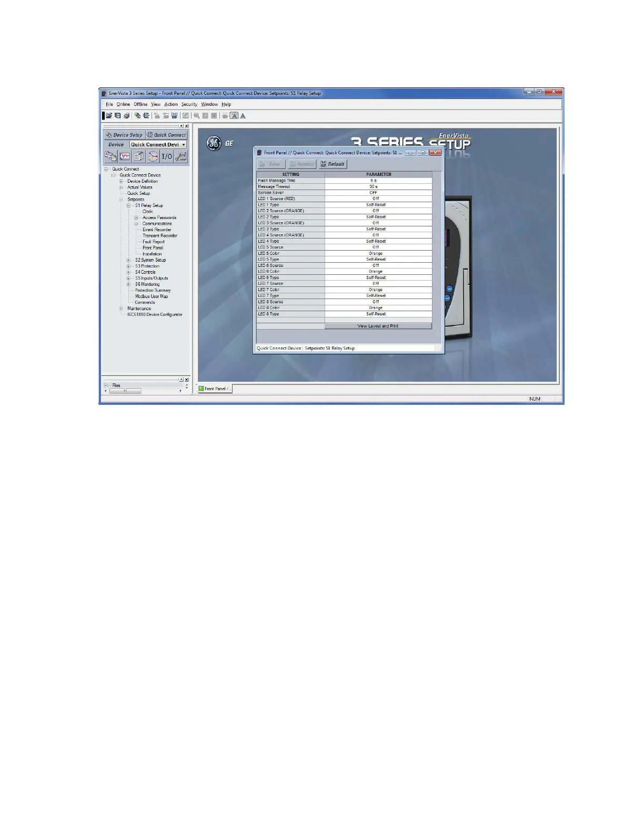
Task: Select Event Recorder in the tree
Action: (157, 230)
